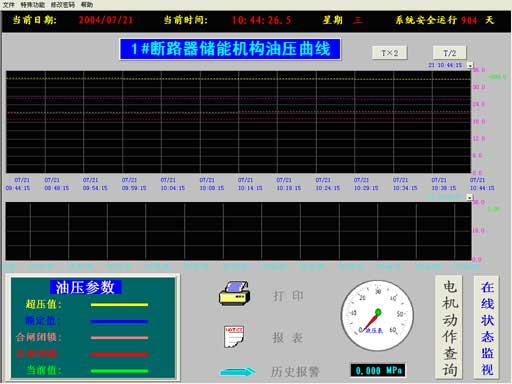Open 电机动作查询 motor action query
Image resolution: width=512 pixels, height=384 pixels.
click(x=449, y=327)
